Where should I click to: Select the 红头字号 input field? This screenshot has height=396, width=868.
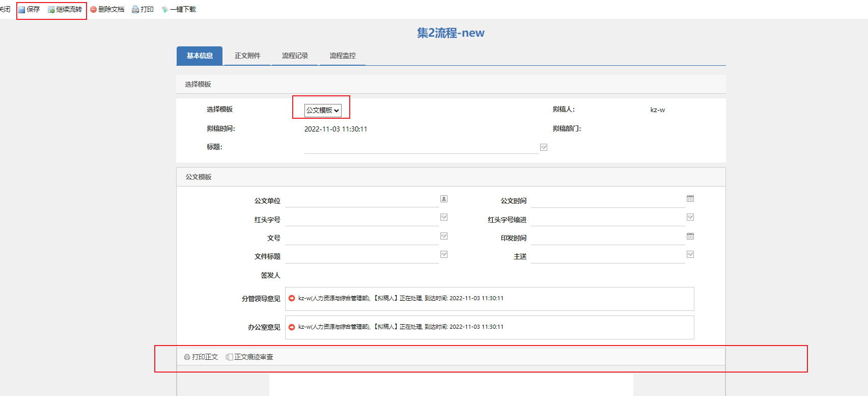point(361,220)
